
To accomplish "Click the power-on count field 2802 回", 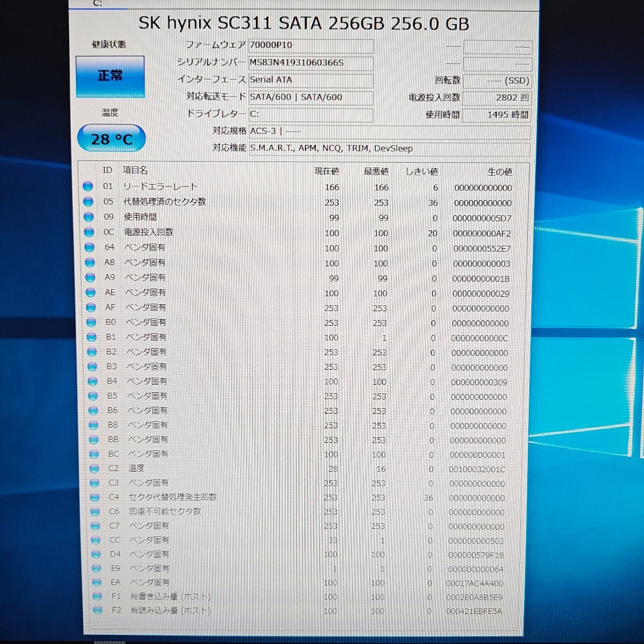I will pos(496,98).
